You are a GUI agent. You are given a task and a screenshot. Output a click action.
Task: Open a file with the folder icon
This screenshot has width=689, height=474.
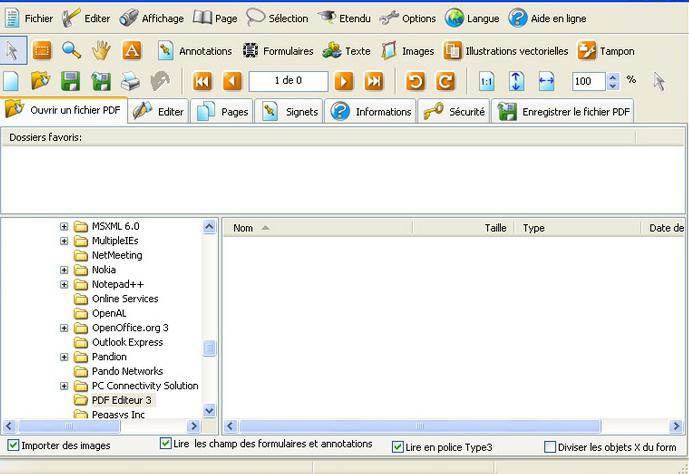tap(41, 81)
